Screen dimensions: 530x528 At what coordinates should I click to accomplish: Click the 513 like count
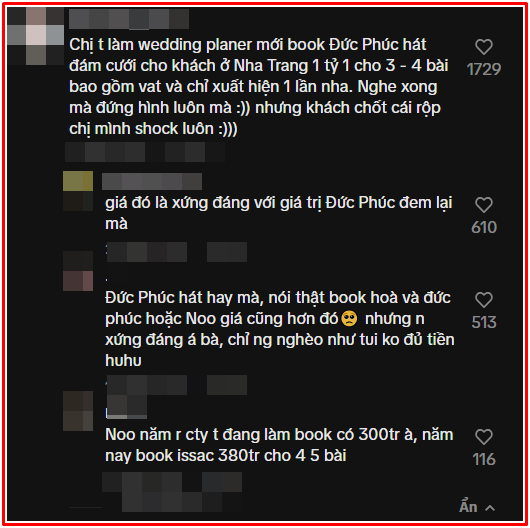pos(484,322)
